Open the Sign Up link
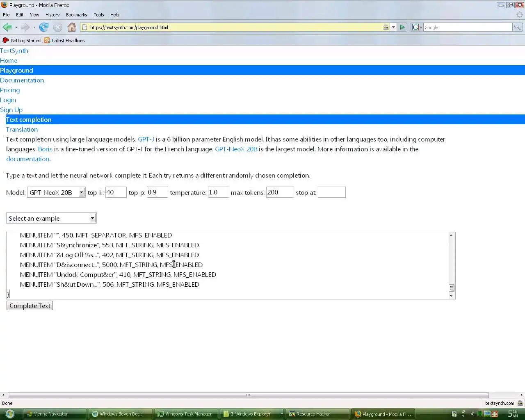Viewport: 525px width, 420px height. point(11,110)
